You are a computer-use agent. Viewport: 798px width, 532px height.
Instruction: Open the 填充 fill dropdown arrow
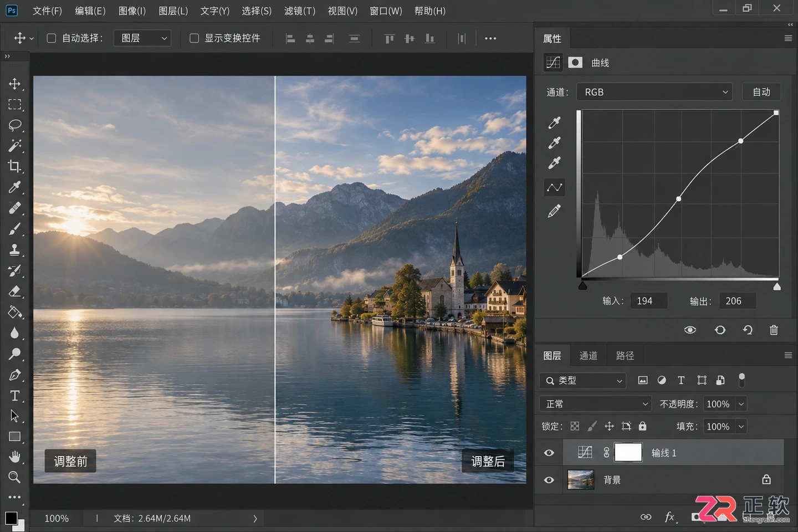coord(741,427)
